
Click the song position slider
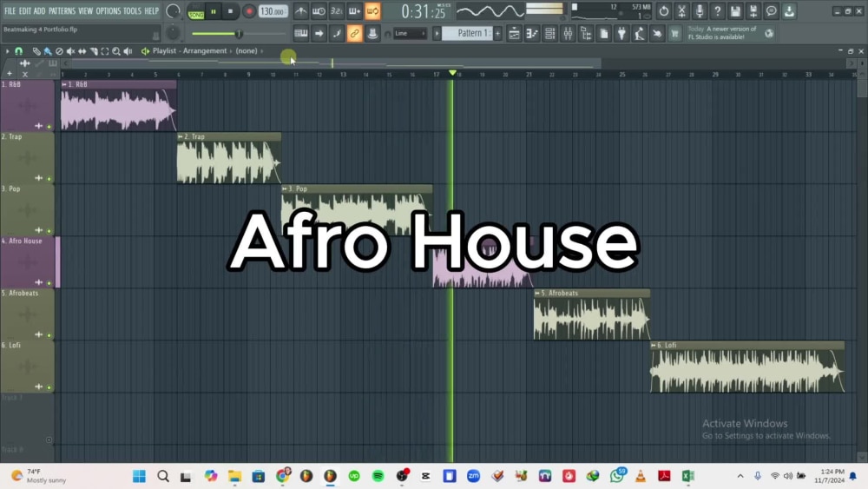click(x=238, y=34)
